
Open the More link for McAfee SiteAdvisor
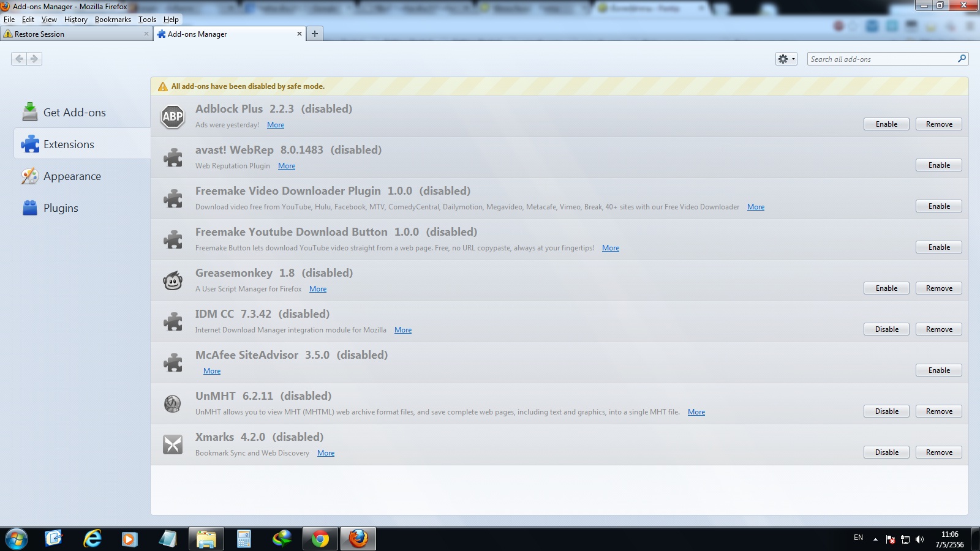212,371
